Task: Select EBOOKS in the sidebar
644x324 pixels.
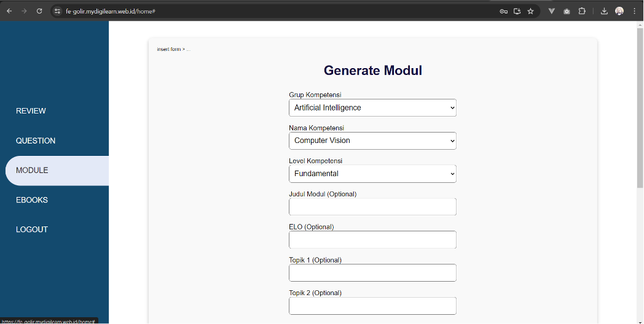Action: 32,199
